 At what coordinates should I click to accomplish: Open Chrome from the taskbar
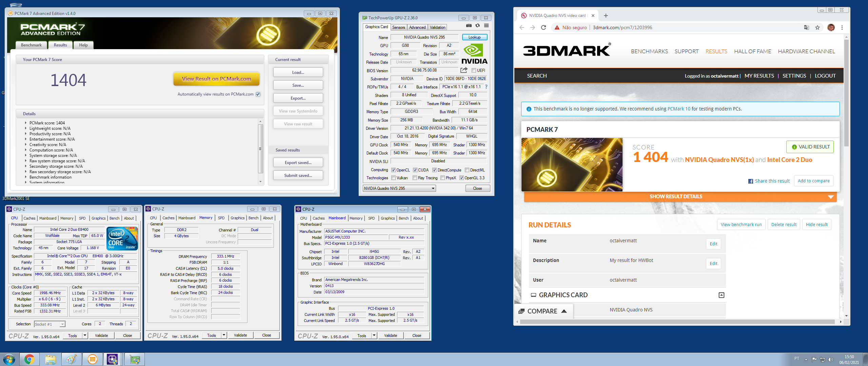coord(29,359)
